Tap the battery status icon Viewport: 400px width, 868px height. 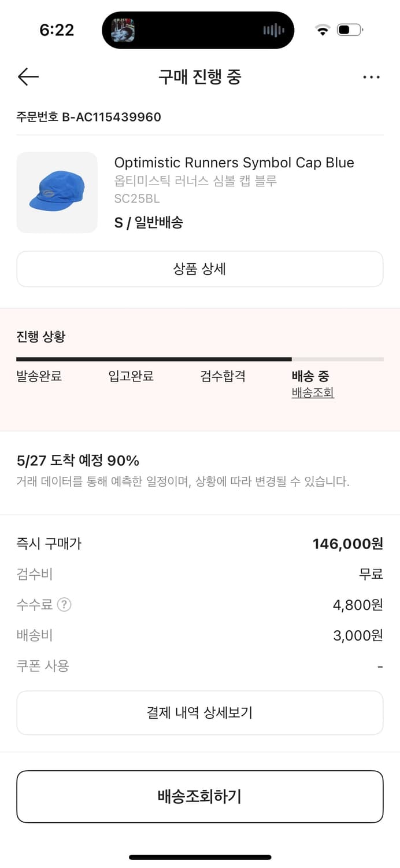[349, 30]
